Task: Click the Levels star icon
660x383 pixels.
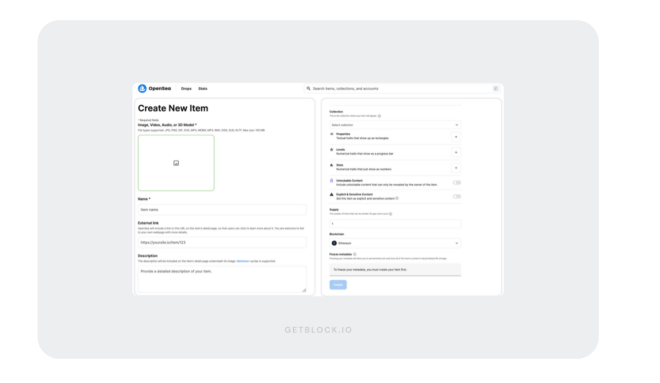Action: (331, 150)
